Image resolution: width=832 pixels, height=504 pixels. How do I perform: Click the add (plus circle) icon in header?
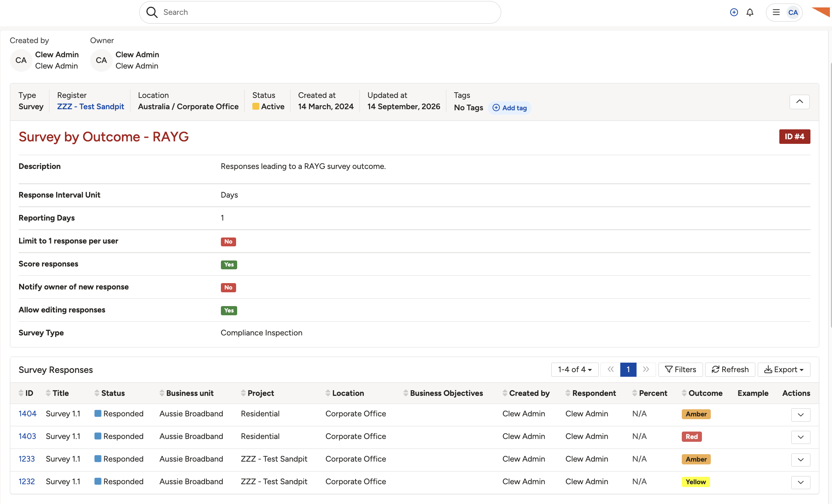point(734,12)
